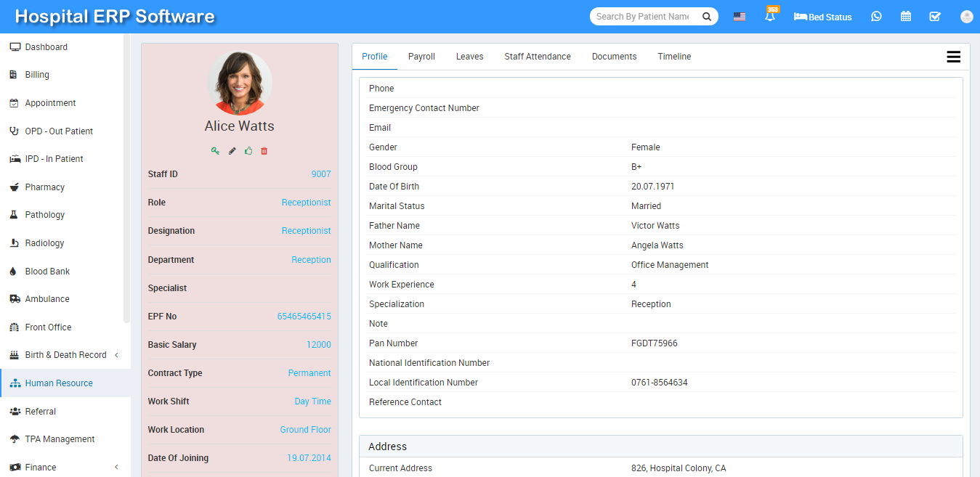Open the Timeline tab
The height and width of the screenshot is (477, 980).
point(674,57)
